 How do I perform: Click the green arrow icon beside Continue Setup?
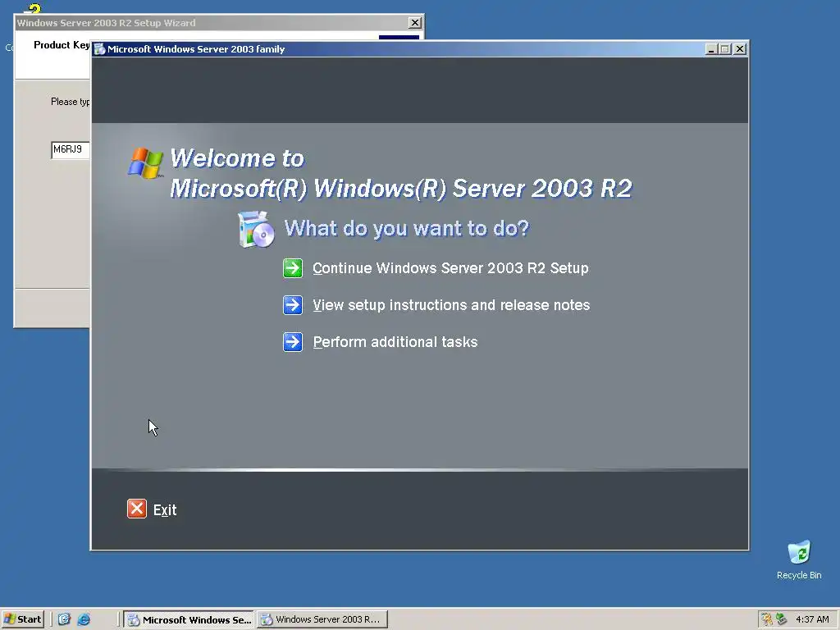coord(293,268)
